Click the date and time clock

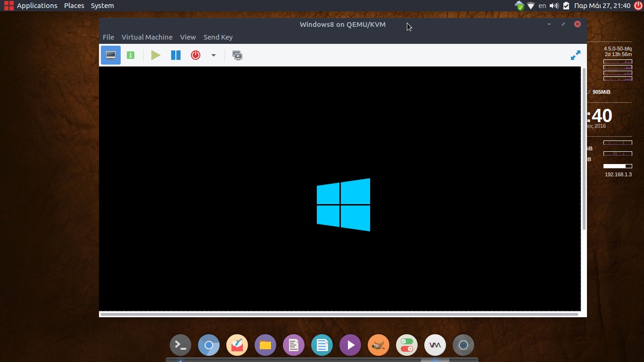click(x=602, y=6)
